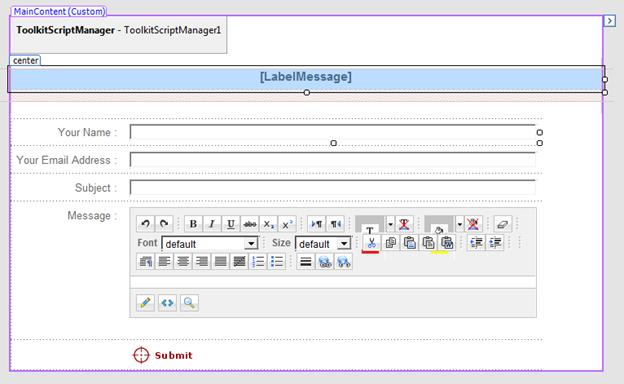
Task: Remove text alignment
Action: (239, 261)
